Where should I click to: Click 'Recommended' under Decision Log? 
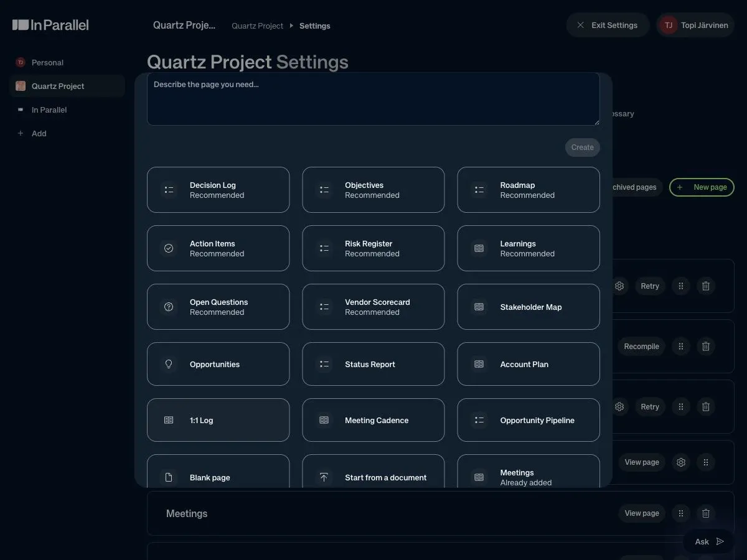click(x=217, y=195)
